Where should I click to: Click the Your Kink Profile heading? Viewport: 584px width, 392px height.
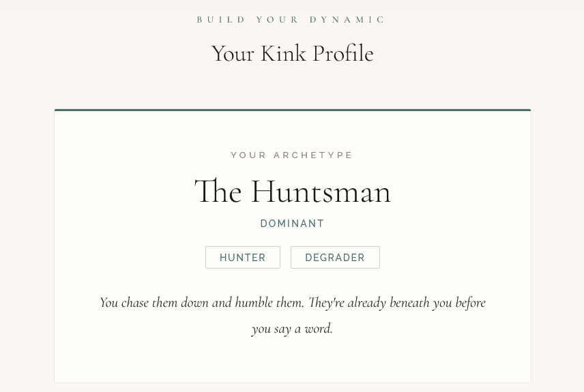click(292, 54)
